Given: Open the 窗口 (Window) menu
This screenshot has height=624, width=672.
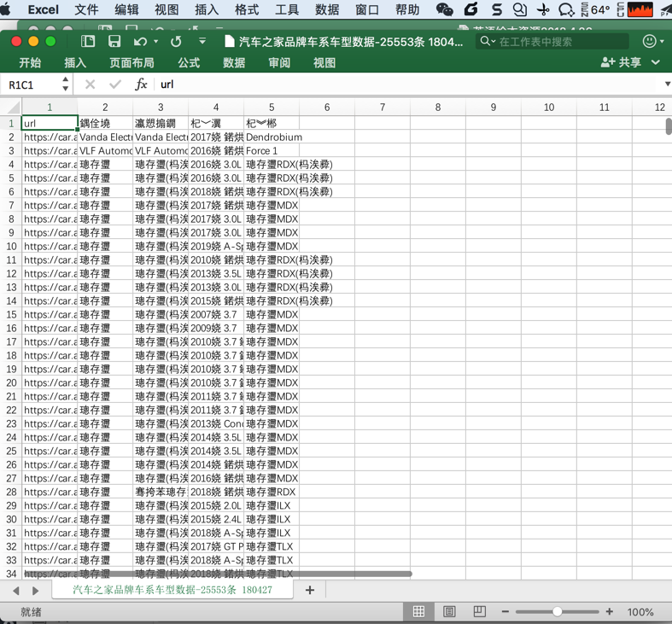Looking at the screenshot, I should (x=367, y=9).
